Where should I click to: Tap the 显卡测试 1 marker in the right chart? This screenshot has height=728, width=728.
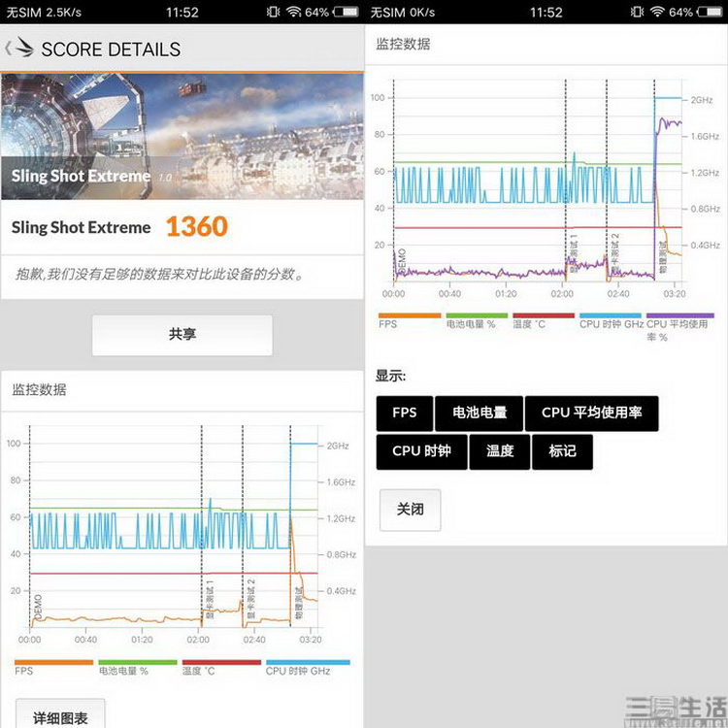point(574,253)
